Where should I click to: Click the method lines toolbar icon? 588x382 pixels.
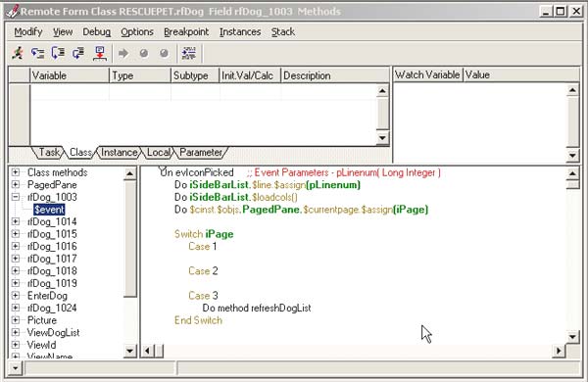[188, 53]
